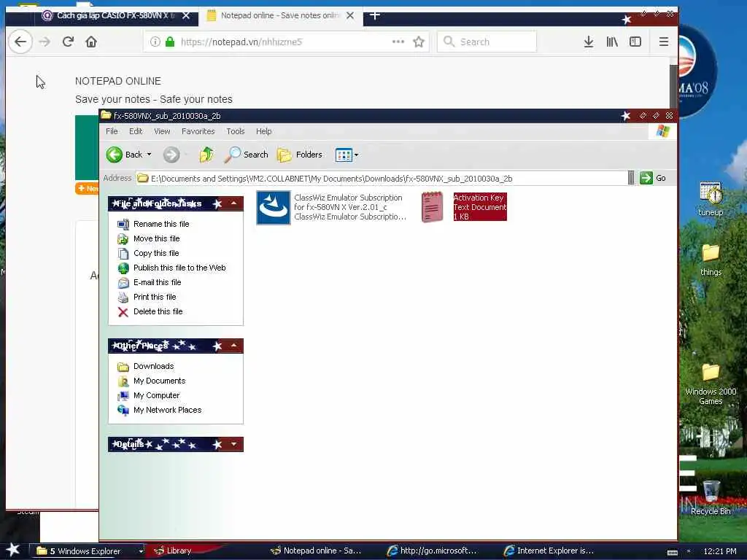Open page actions three-dot menu
This screenshot has height=560, width=747.
point(398,42)
